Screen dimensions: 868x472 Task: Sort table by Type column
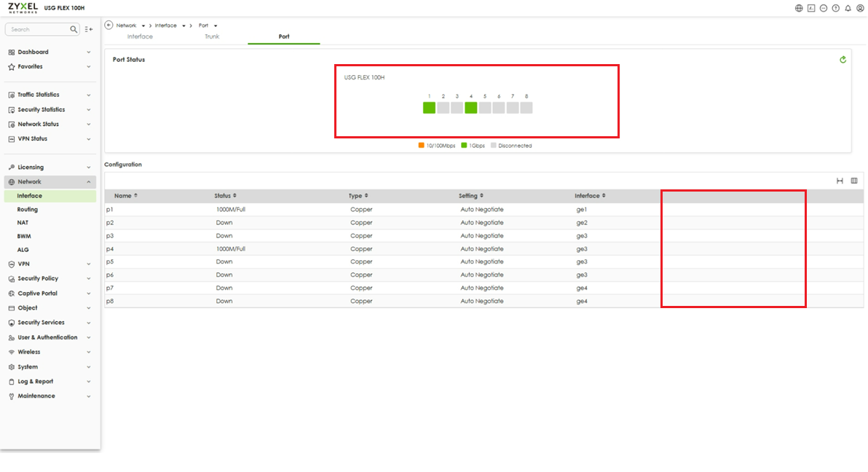(x=358, y=195)
